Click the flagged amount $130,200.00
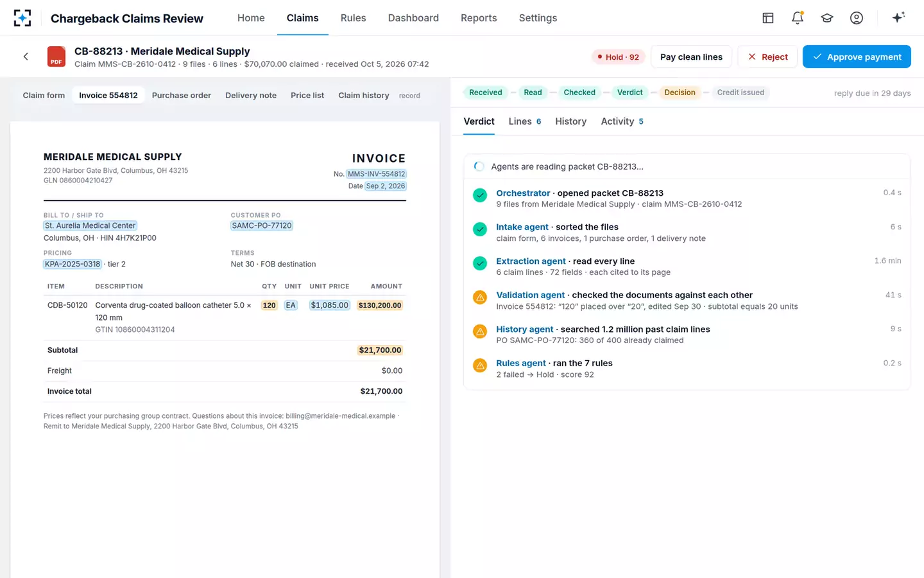924x578 pixels. coord(380,305)
